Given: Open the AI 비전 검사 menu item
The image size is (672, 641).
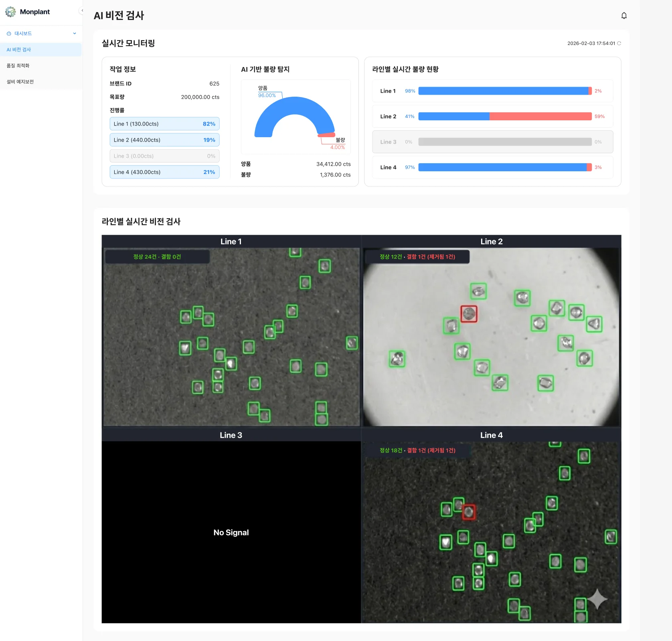Looking at the screenshot, I should [19, 50].
